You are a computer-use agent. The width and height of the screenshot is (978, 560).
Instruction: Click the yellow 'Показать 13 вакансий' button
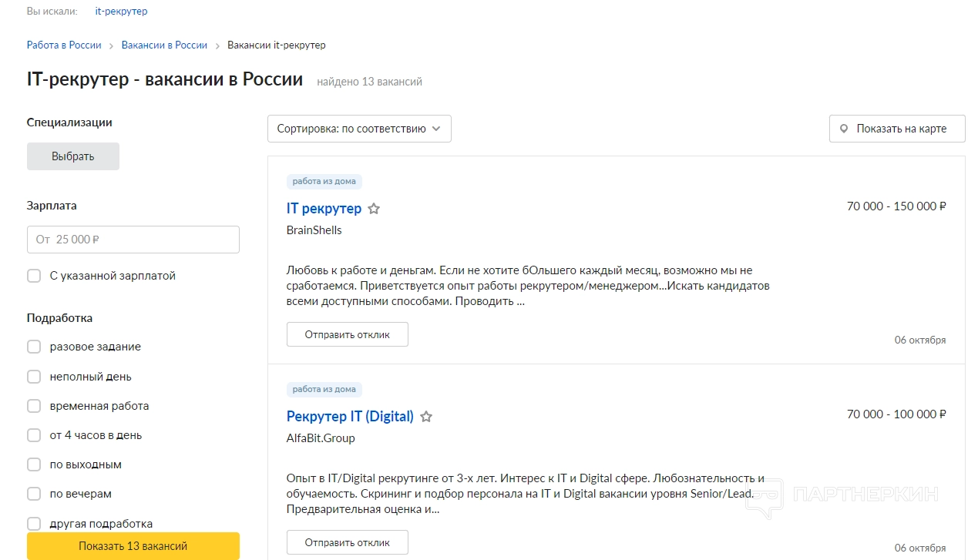point(133,546)
